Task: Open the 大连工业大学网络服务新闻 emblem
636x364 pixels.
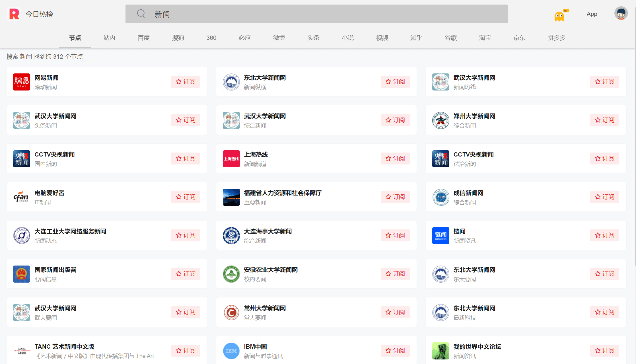Action: (22, 236)
